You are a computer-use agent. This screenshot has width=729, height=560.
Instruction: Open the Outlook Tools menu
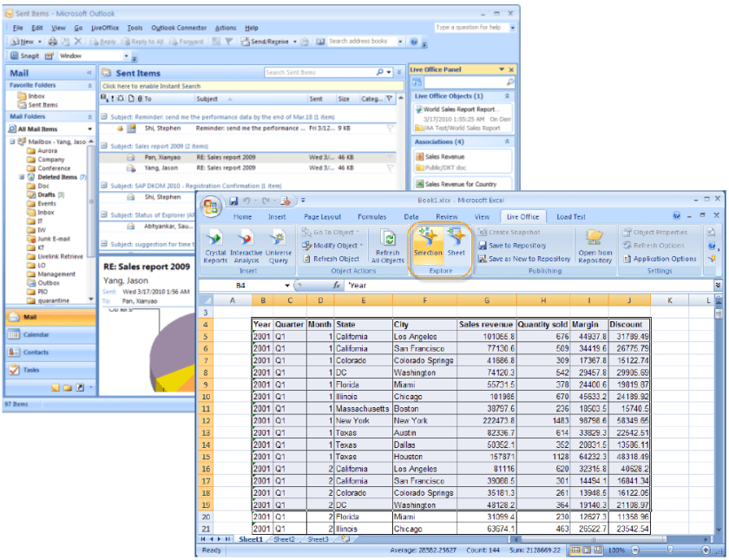tap(134, 27)
